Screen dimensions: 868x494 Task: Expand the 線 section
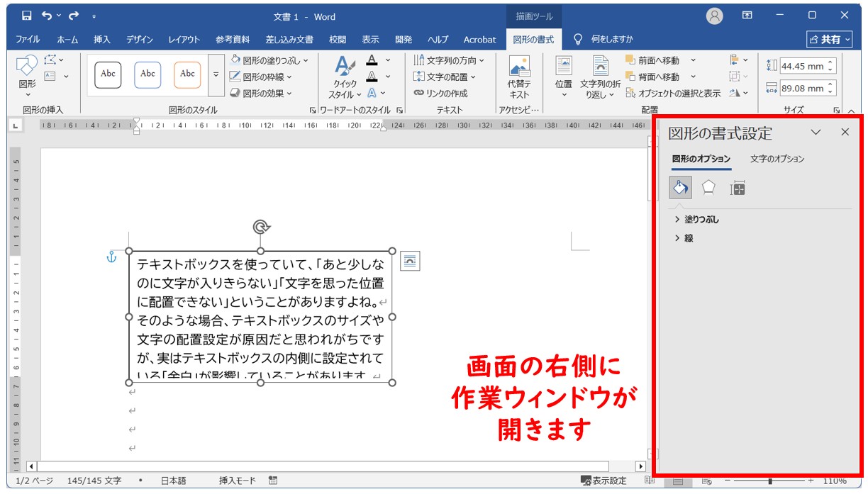click(x=684, y=239)
